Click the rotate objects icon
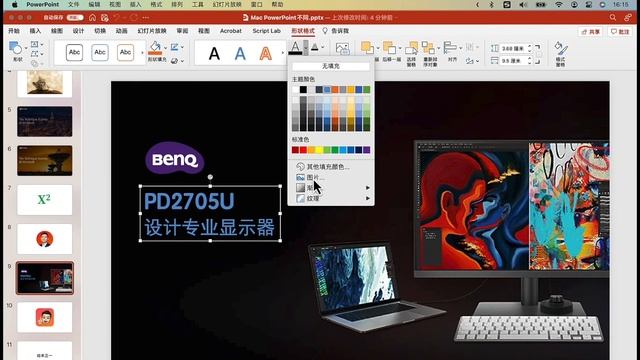The height and width of the screenshot is (360, 640). click(470, 61)
